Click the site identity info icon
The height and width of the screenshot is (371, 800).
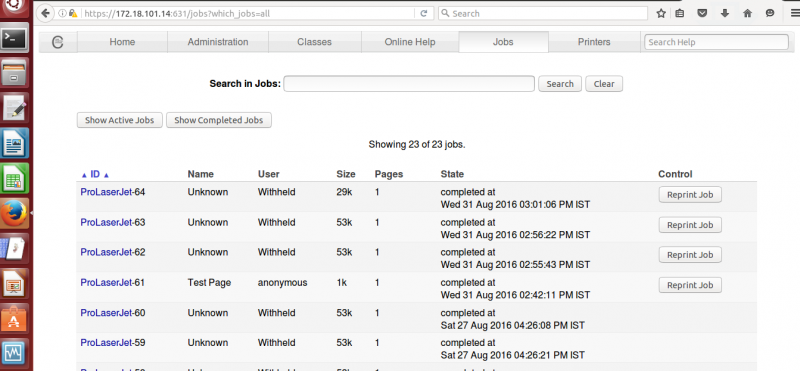[x=62, y=14]
